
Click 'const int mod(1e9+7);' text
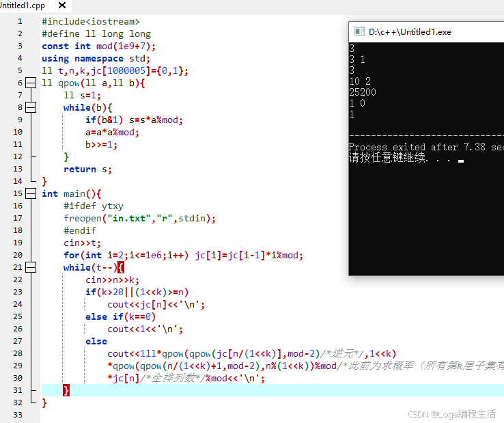coord(98,46)
